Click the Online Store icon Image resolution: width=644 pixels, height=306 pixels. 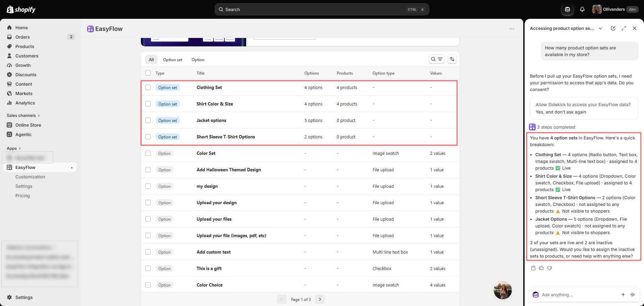pyautogui.click(x=9, y=125)
